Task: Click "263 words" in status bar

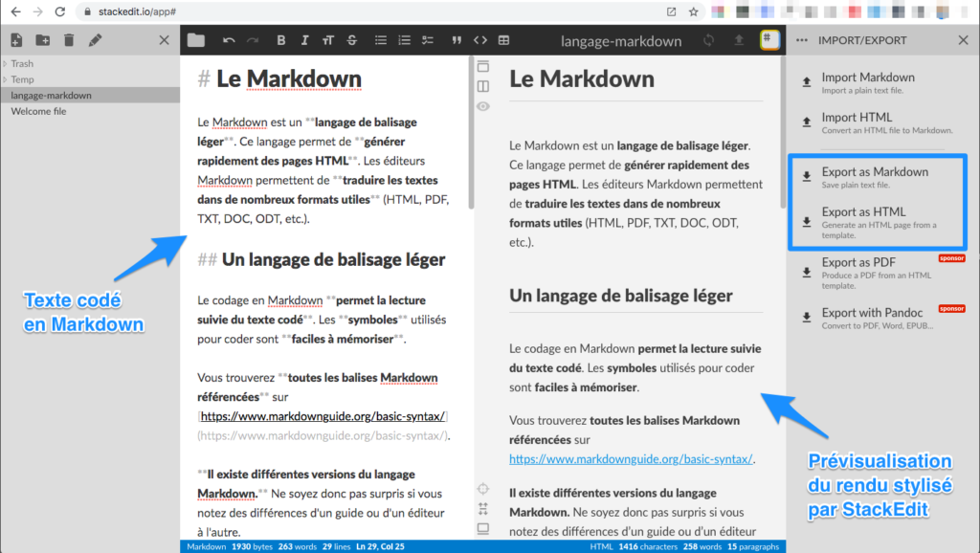Action: [298, 546]
